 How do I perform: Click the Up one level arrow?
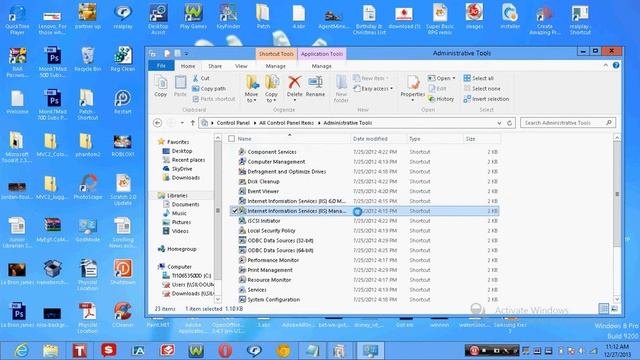pos(193,122)
